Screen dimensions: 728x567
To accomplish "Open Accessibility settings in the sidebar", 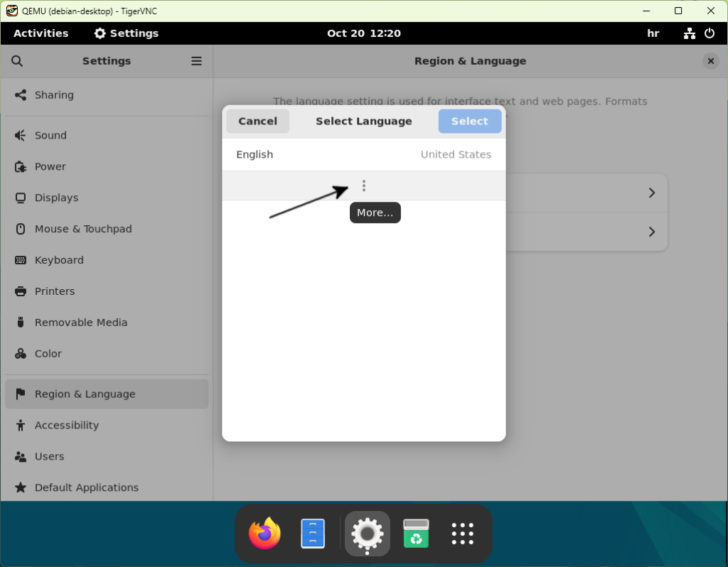I will coord(68,425).
